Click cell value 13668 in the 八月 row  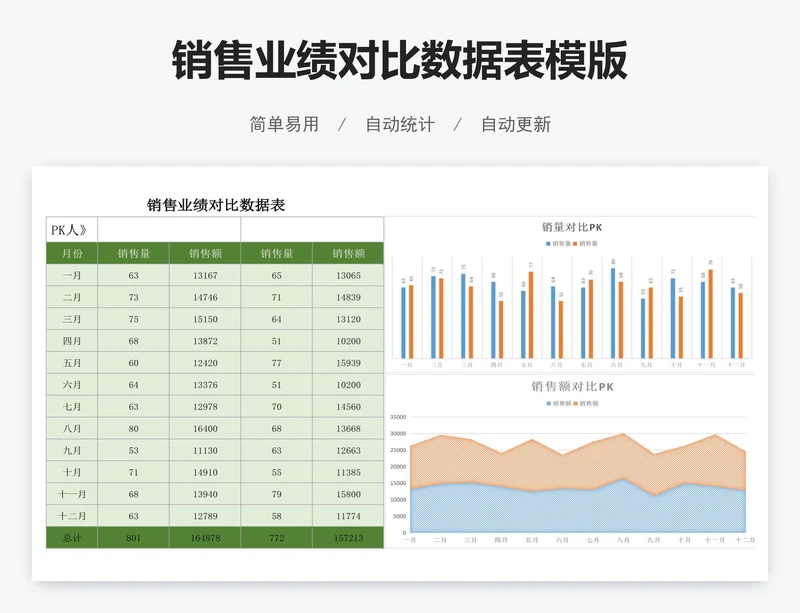pyautogui.click(x=348, y=429)
